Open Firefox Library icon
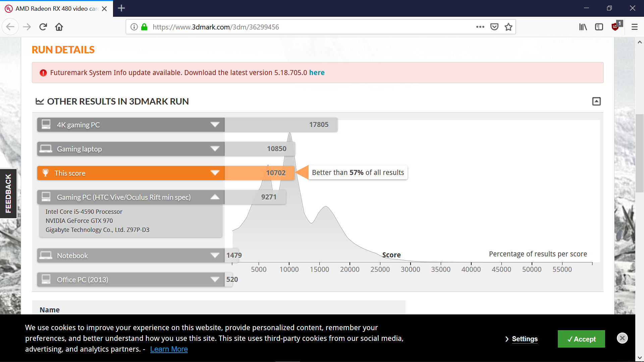The height and width of the screenshot is (362, 644). pyautogui.click(x=583, y=27)
